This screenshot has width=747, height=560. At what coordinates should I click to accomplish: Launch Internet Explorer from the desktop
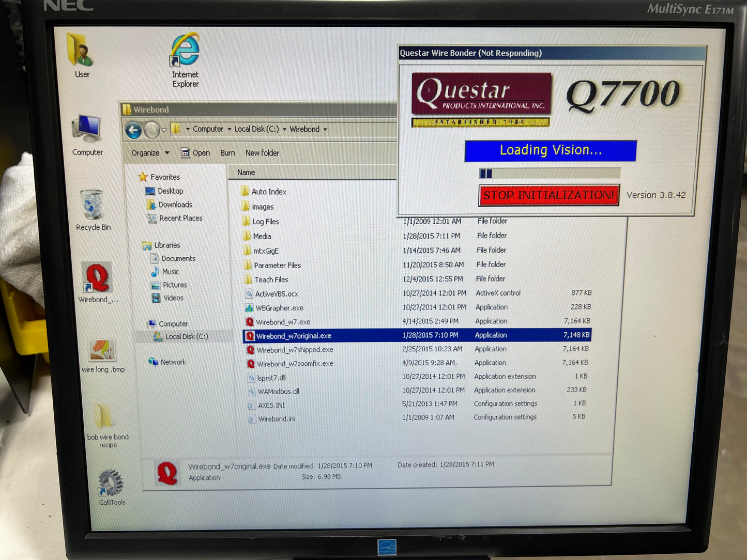pos(185,59)
